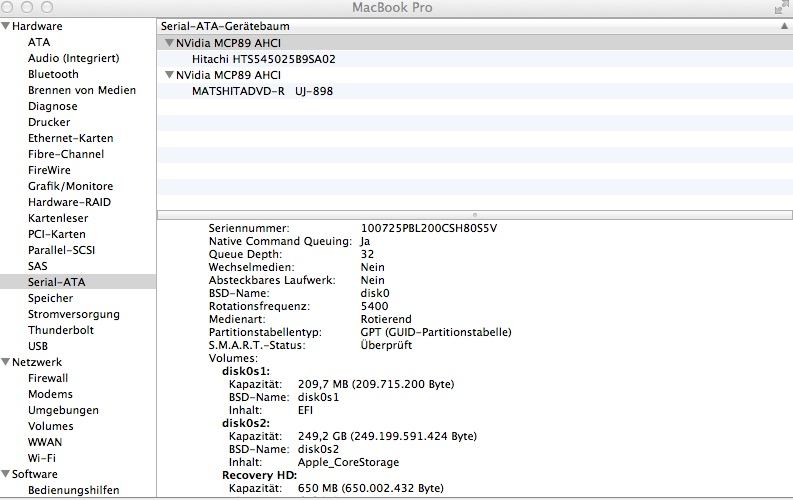793x500 pixels.
Task: Click the pane splitter handle dot
Action: click(x=474, y=215)
